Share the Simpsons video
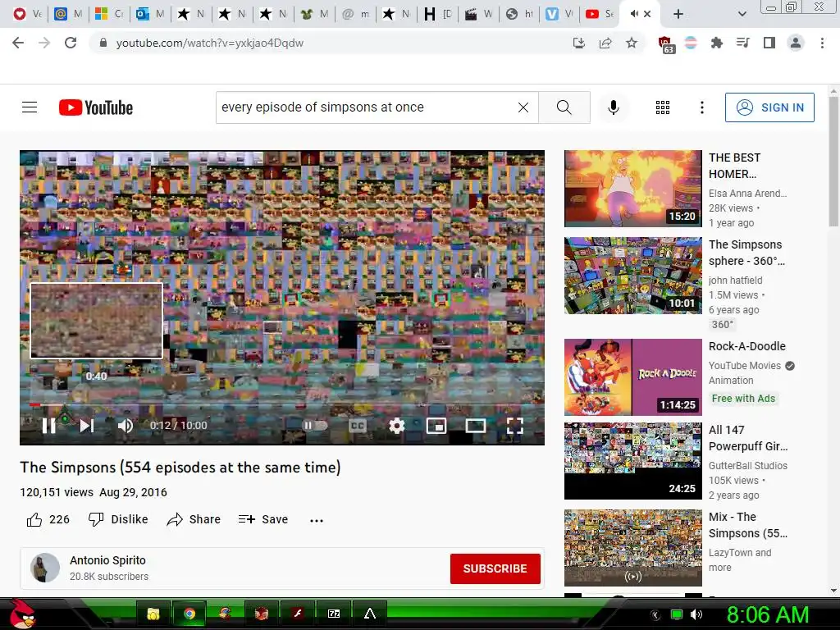 pos(194,519)
